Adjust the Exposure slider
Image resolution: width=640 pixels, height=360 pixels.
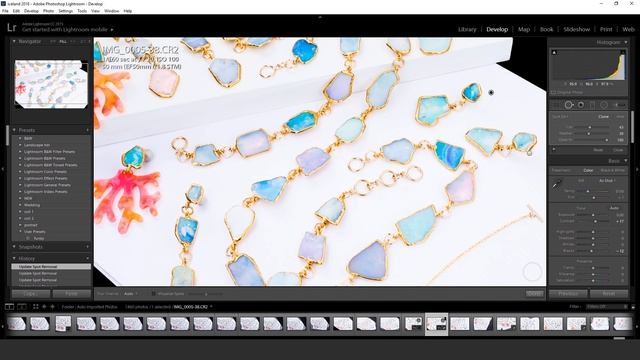click(593, 215)
